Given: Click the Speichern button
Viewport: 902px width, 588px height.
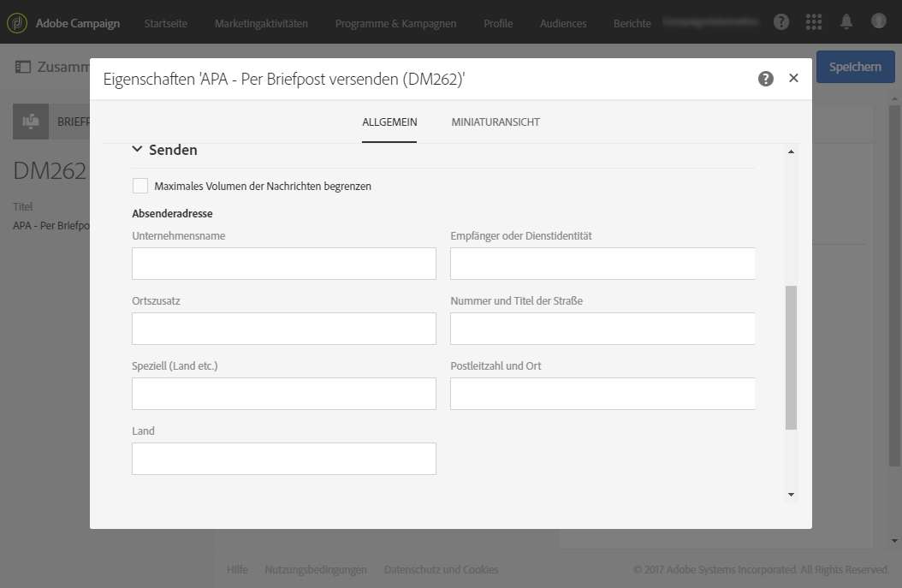Looking at the screenshot, I should click(854, 67).
